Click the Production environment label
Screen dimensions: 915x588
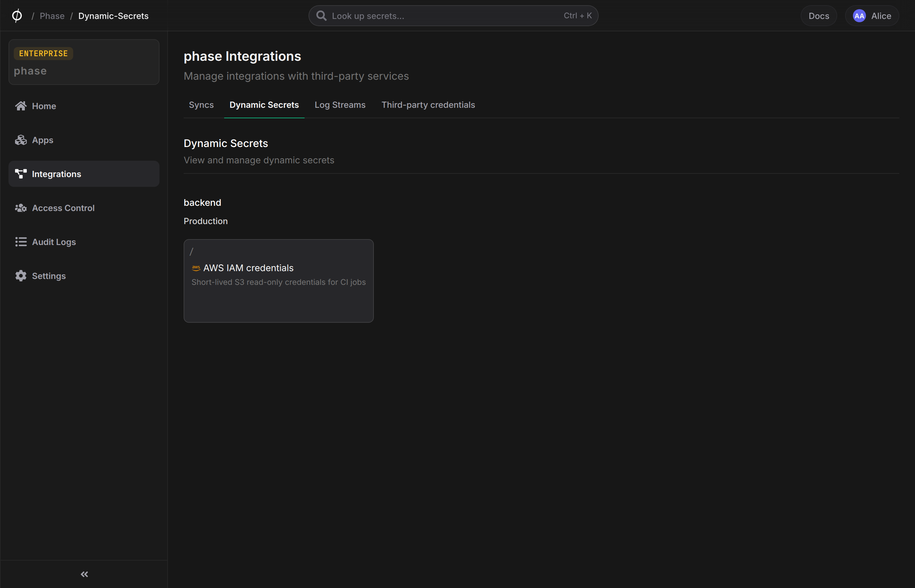206,221
